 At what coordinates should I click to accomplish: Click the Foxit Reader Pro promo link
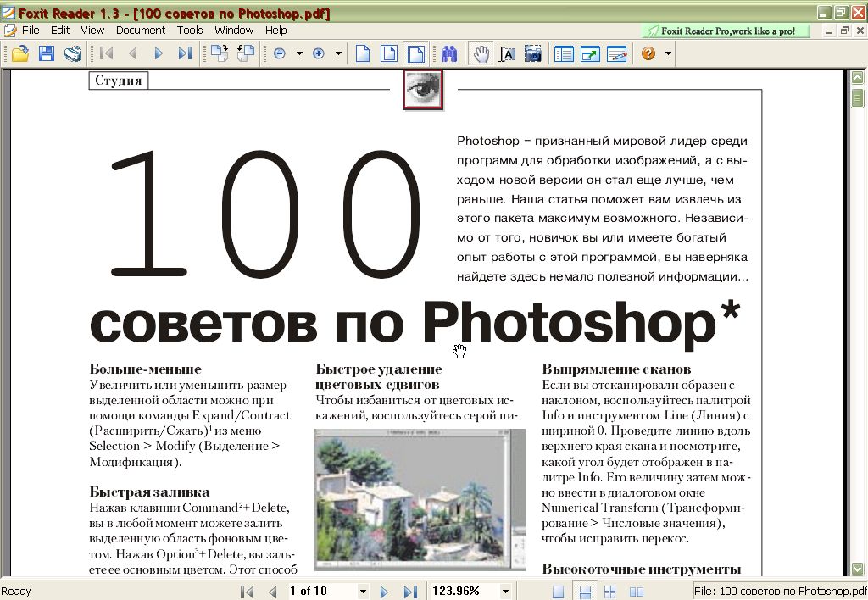726,31
